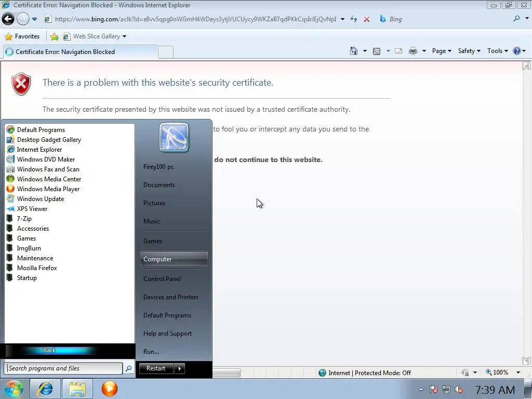Open Devices and Printers
Image resolution: width=532 pixels, height=399 pixels.
174,297
